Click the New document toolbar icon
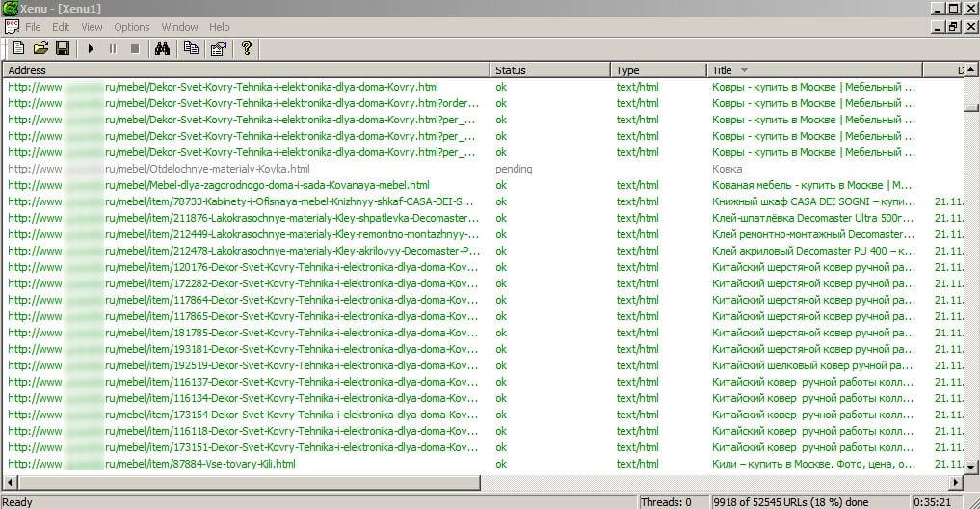The width and height of the screenshot is (980, 509). pyautogui.click(x=18, y=47)
